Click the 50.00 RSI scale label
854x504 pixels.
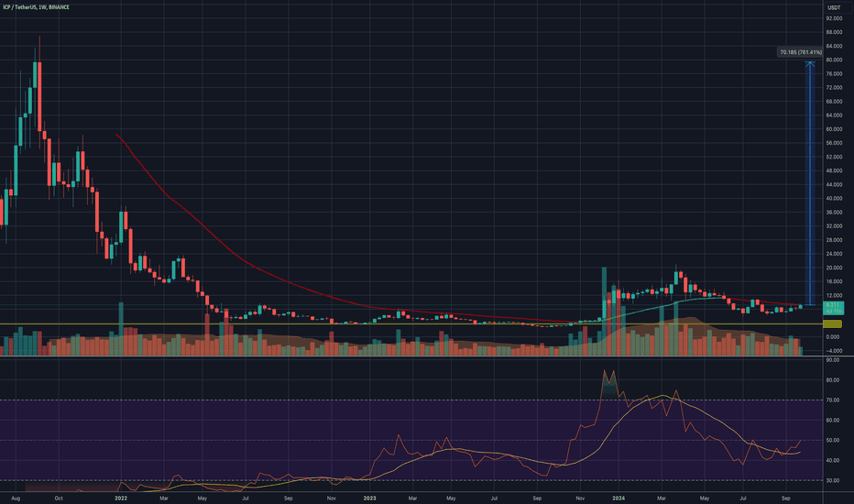[x=835, y=440]
